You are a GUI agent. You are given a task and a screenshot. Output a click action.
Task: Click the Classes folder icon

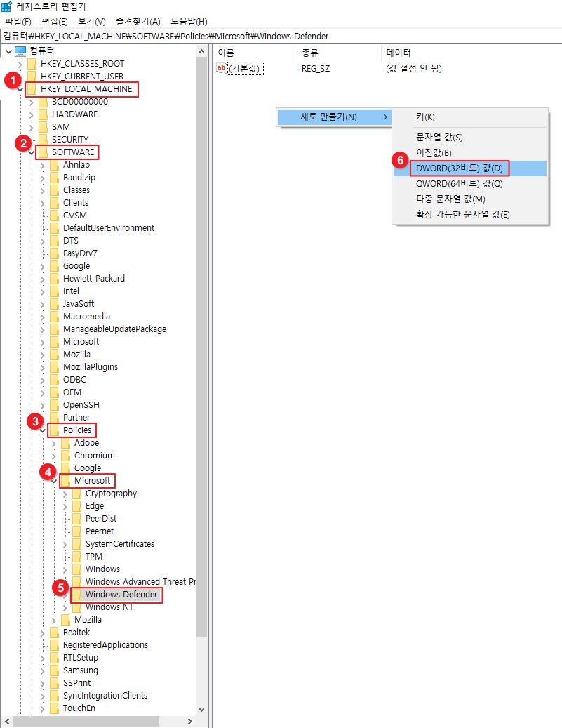coord(54,190)
